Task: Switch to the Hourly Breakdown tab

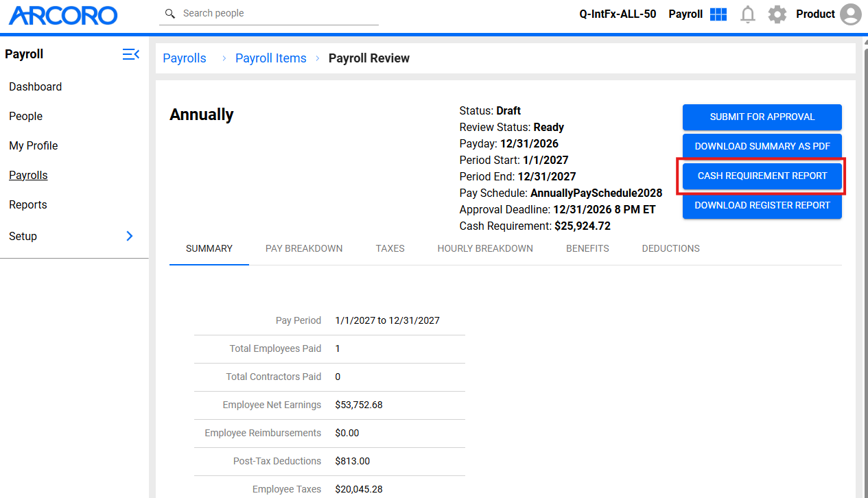Action: [485, 248]
